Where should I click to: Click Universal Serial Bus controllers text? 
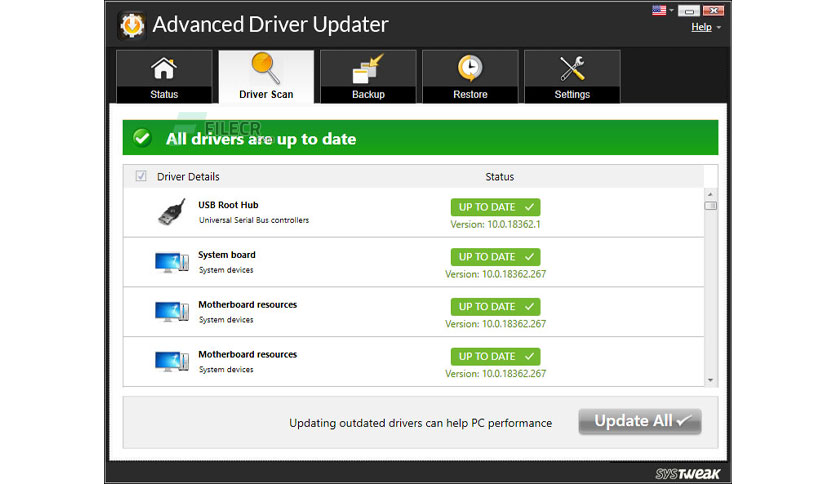[x=254, y=220]
